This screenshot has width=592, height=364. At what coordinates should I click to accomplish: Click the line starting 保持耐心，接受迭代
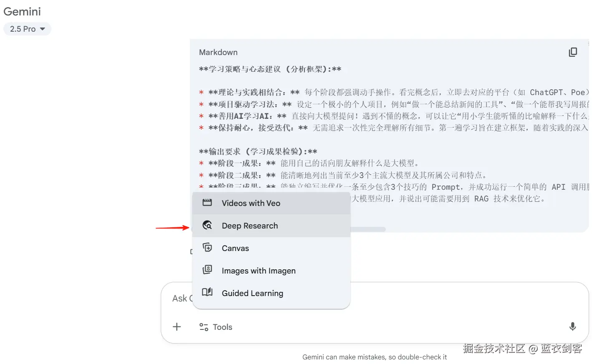pos(394,128)
